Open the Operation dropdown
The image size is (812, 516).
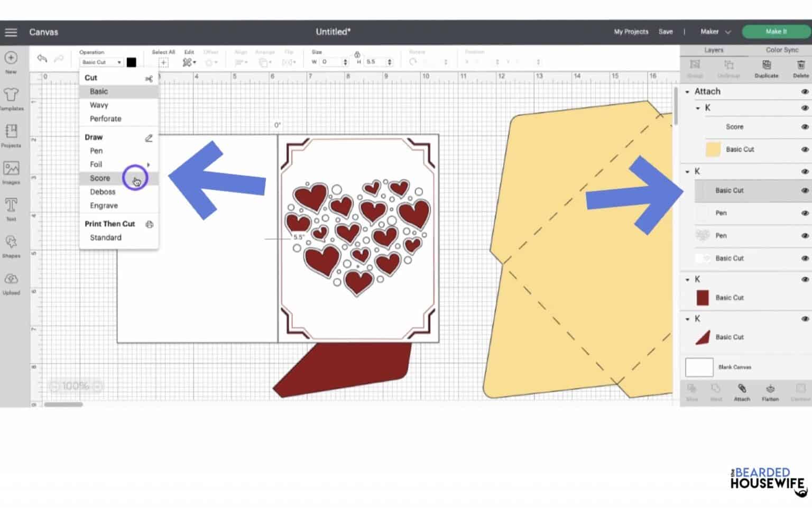(101, 62)
